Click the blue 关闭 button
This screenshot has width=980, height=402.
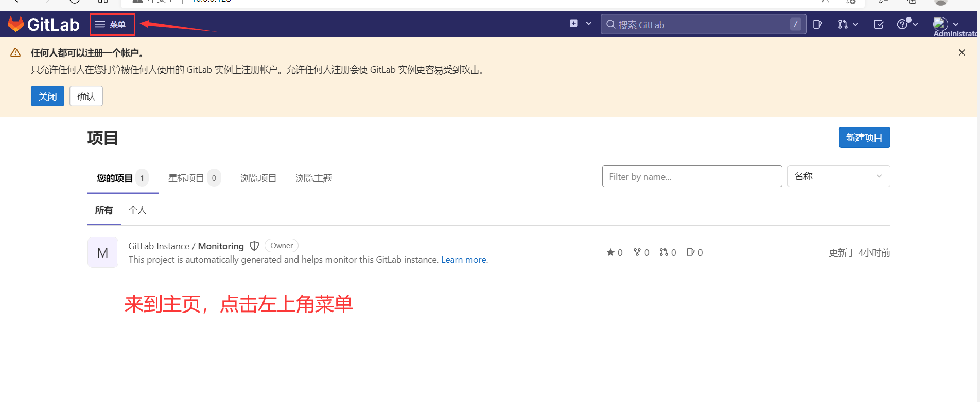coord(47,96)
